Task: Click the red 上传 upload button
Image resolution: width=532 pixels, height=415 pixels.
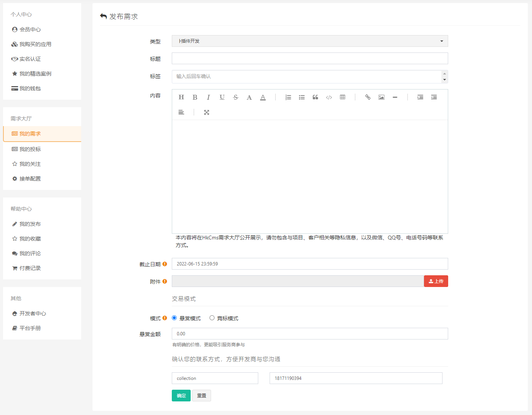Action: pos(436,281)
